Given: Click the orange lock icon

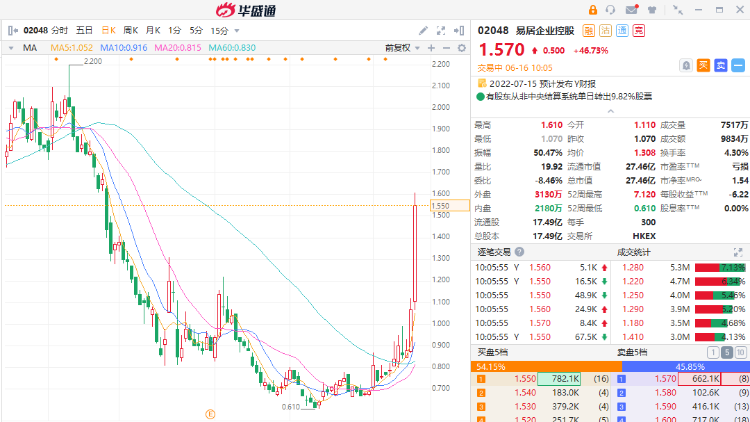Looking at the screenshot, I should point(593,10).
